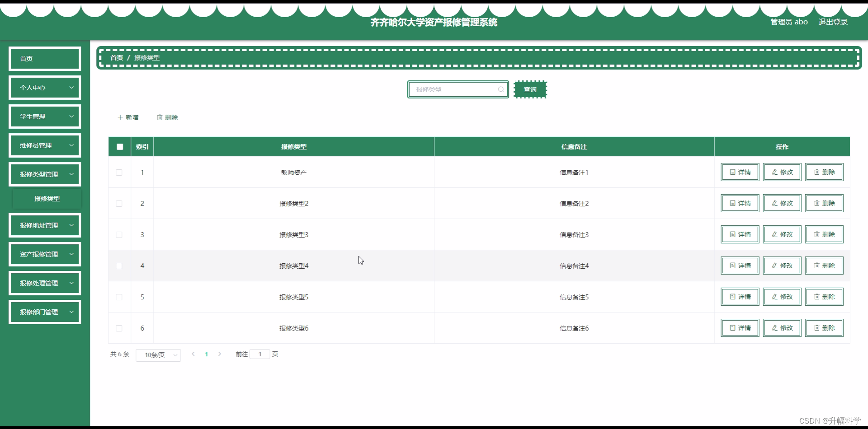The image size is (868, 429).
Task: Open the 10条/页 page size dropdown
Action: point(158,355)
